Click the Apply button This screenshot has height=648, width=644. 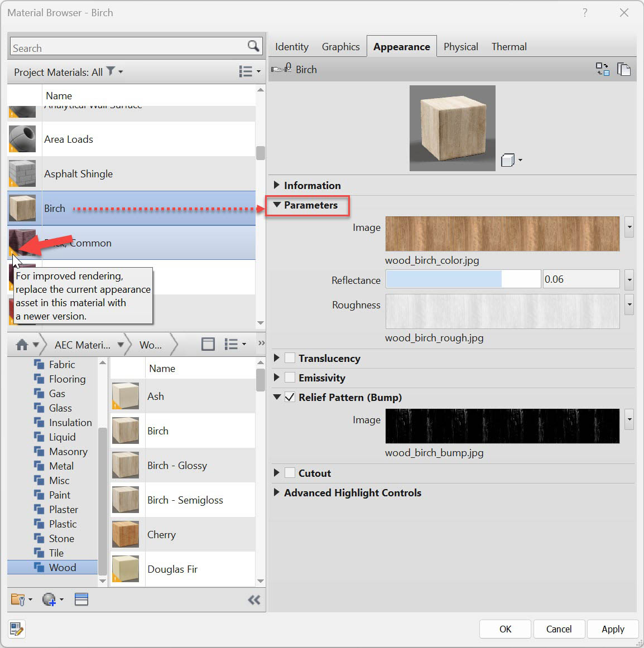pos(612,629)
